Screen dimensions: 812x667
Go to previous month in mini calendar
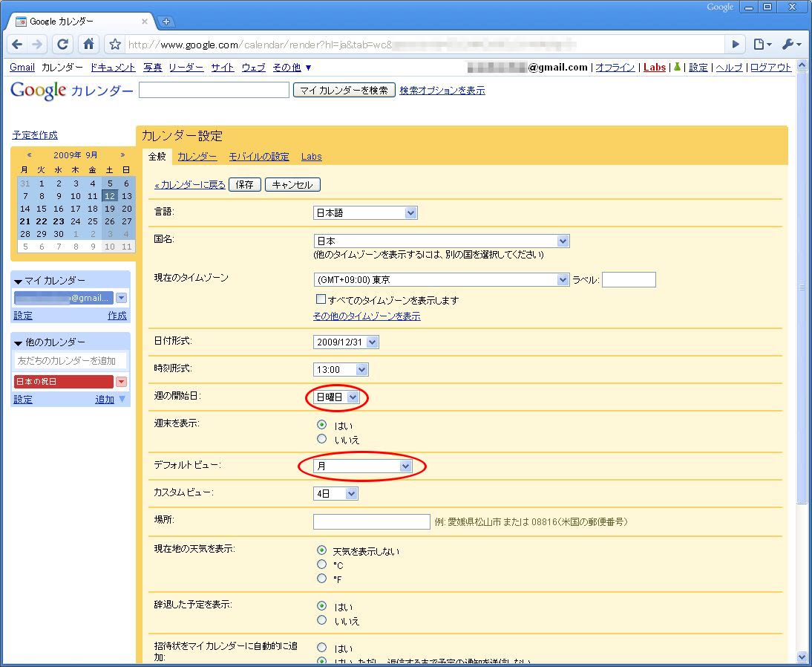(x=29, y=155)
